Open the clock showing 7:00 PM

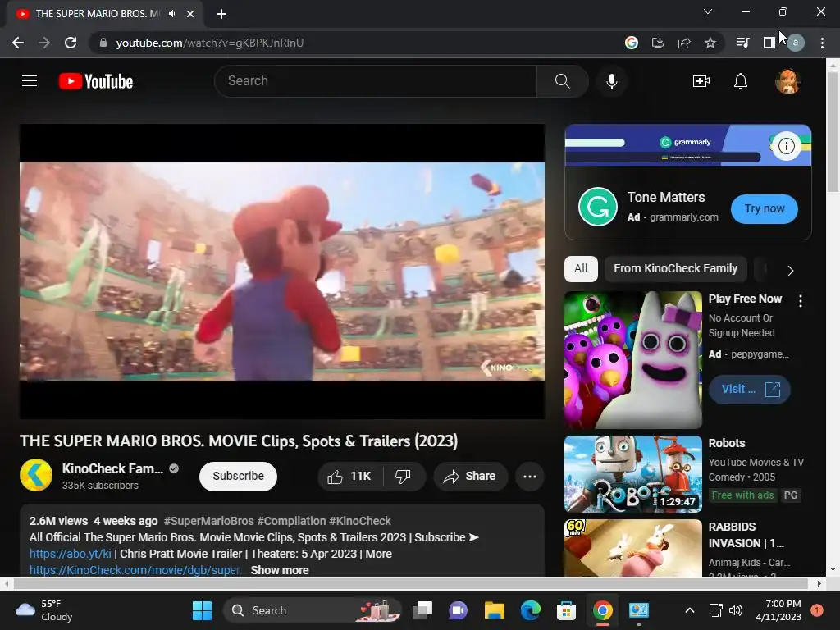(x=778, y=610)
